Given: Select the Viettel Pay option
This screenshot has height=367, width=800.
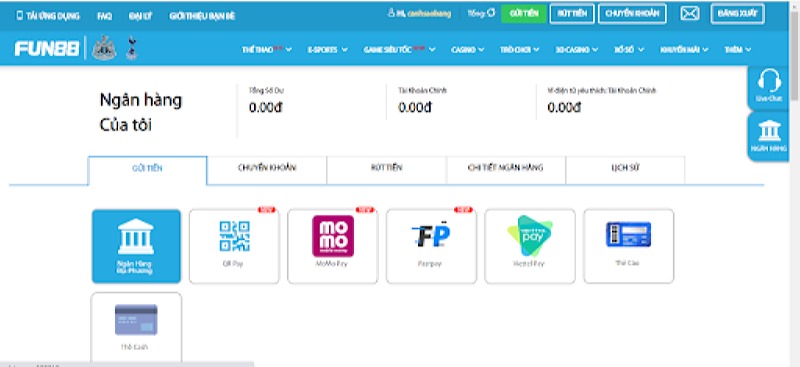Looking at the screenshot, I should (530, 246).
